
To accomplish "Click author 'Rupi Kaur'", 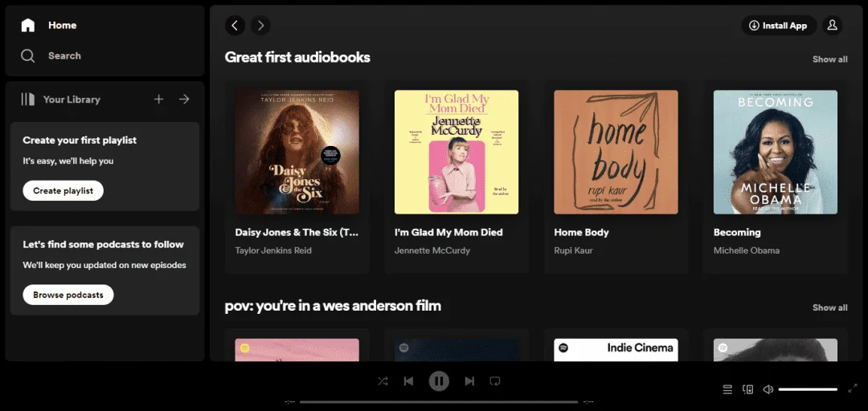I will tap(574, 250).
